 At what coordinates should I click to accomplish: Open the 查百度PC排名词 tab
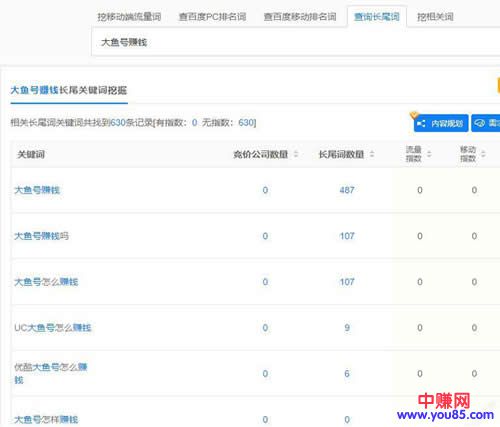pyautogui.click(x=212, y=17)
